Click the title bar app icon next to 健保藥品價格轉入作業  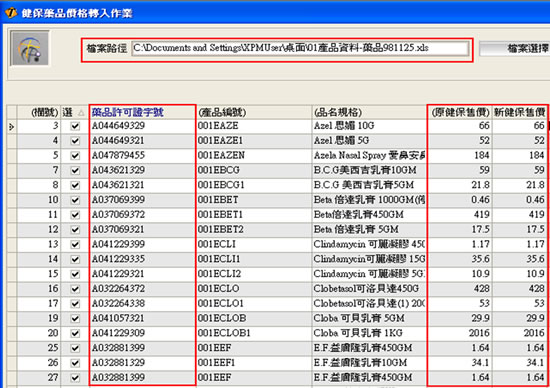[11, 13]
